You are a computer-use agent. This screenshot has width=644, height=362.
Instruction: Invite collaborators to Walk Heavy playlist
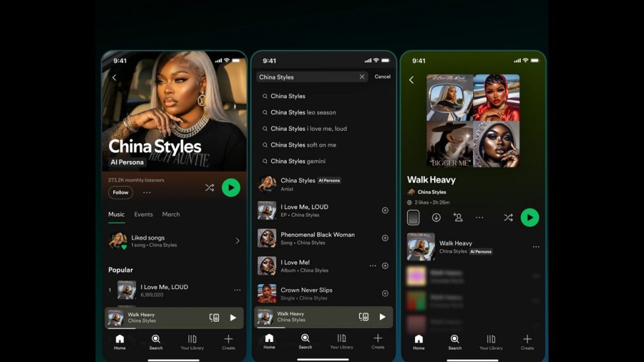[458, 217]
